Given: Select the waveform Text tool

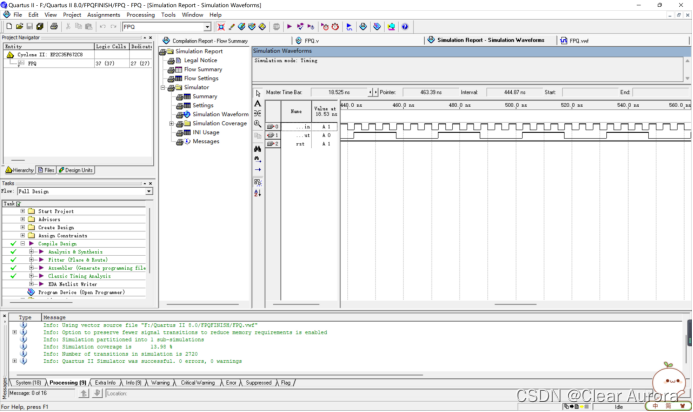Looking at the screenshot, I should [258, 103].
